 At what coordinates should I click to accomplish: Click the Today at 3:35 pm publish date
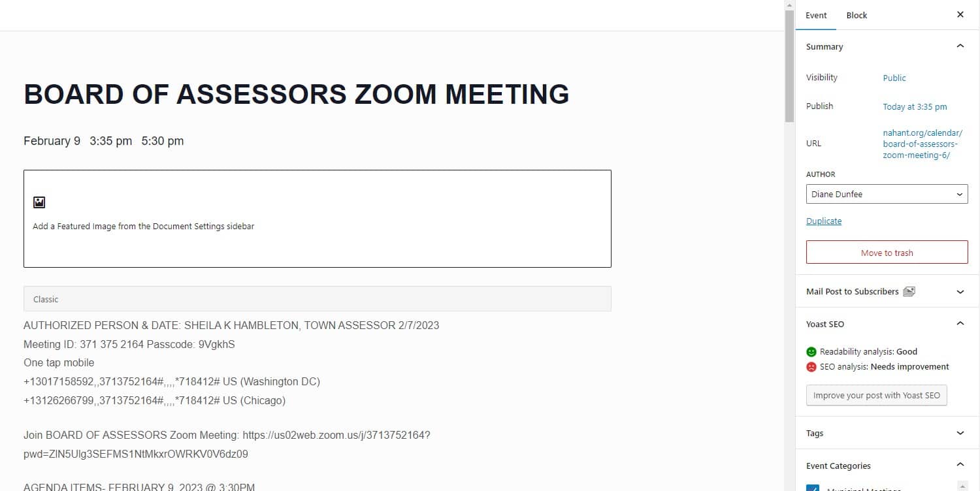915,106
